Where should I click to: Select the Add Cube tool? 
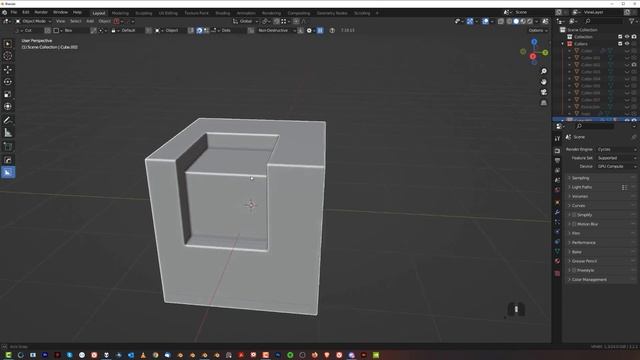click(8, 147)
